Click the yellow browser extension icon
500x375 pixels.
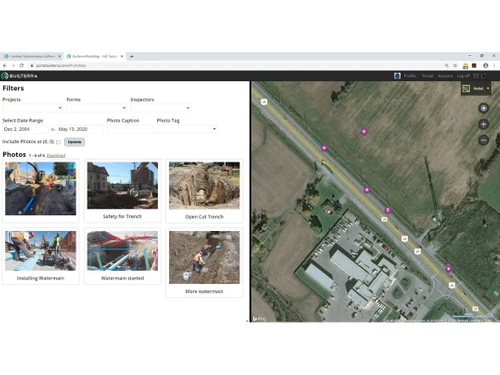(465, 66)
